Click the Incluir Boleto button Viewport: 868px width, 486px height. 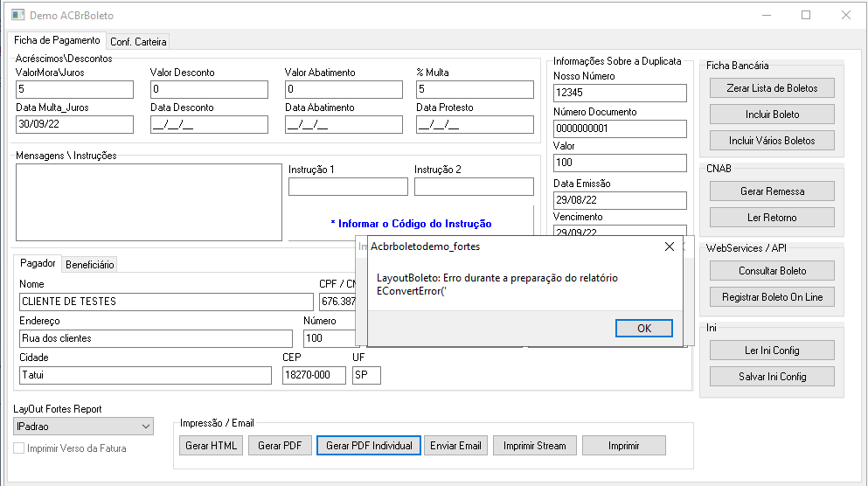(772, 115)
